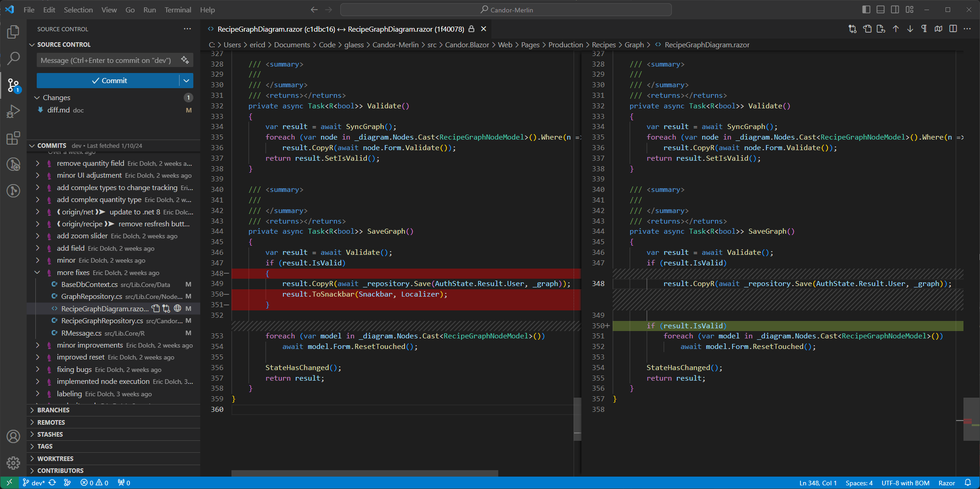Open the Extensions view icon
This screenshot has width=980, height=489.
(13, 138)
